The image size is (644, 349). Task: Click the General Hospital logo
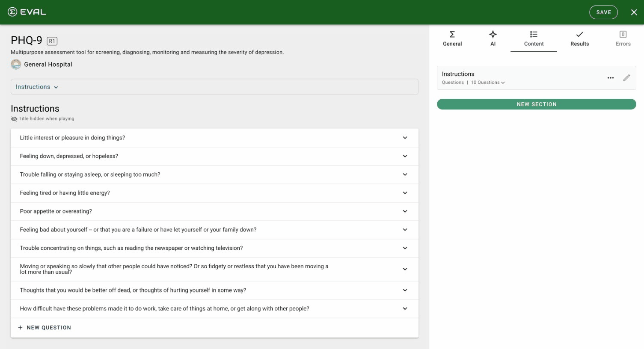pos(15,64)
